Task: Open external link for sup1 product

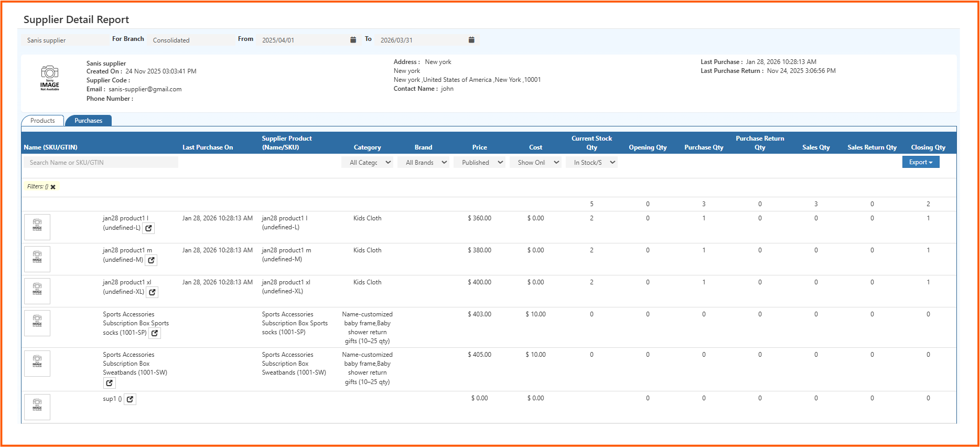Action: pyautogui.click(x=130, y=399)
